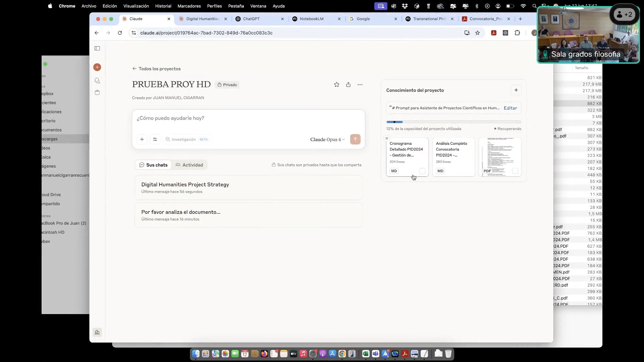Screen dimensions: 644x362
Task: Open new browser tab with plus
Action: [520, 19]
